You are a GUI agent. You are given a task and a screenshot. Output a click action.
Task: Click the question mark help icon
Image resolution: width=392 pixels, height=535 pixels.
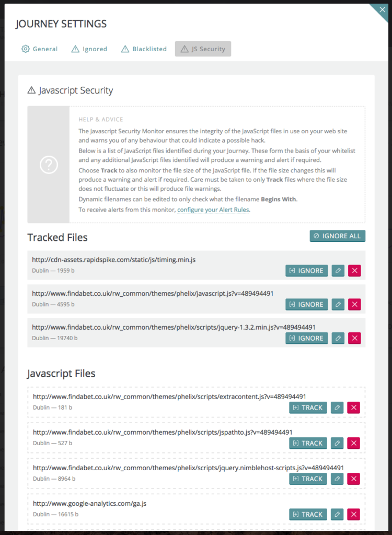(49, 165)
